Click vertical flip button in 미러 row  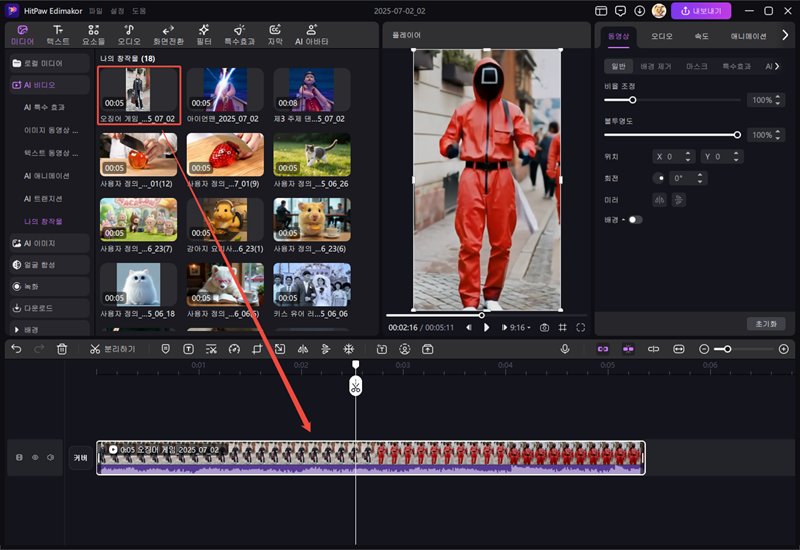point(679,200)
